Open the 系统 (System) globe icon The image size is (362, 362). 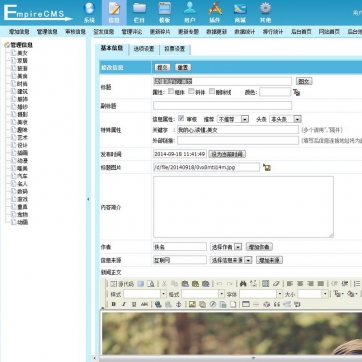pyautogui.click(x=89, y=12)
